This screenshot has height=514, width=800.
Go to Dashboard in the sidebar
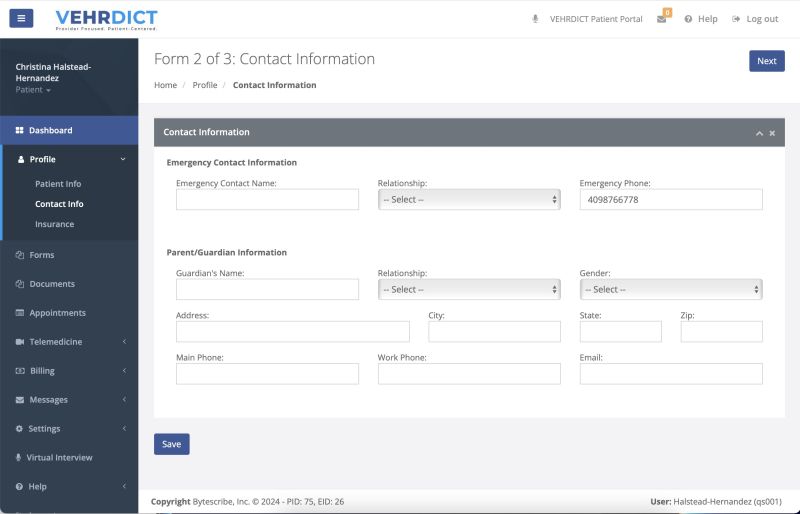click(x=69, y=130)
